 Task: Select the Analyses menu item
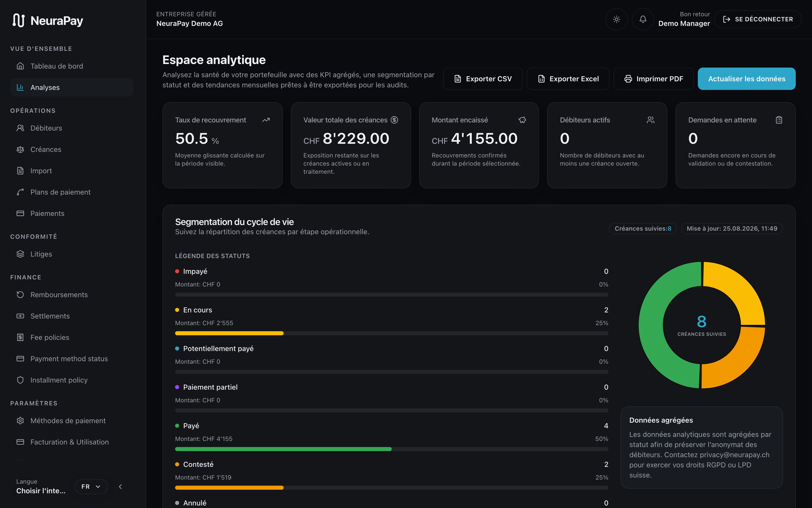[72, 87]
